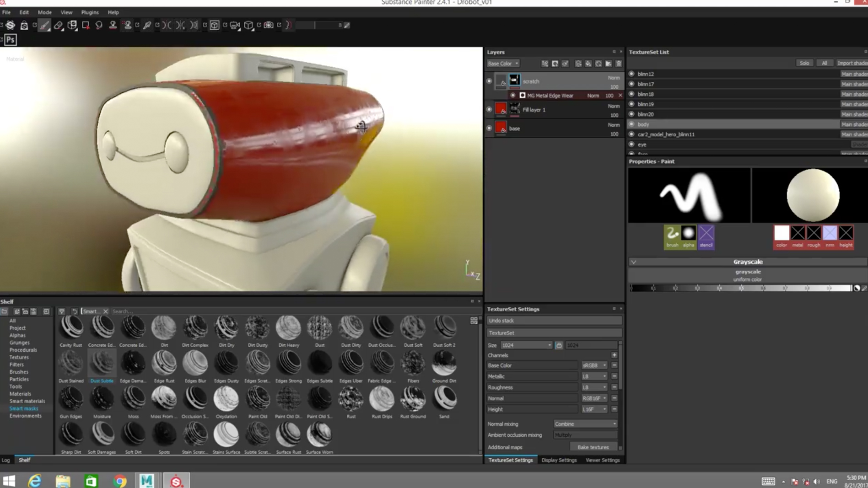
Task: Open the Base Color channel dropdown in Layers
Action: point(503,64)
